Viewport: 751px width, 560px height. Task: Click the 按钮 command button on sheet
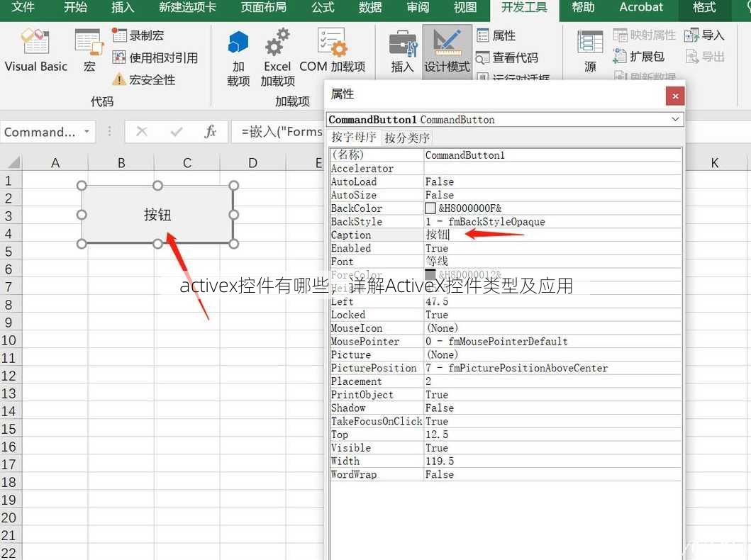pyautogui.click(x=157, y=214)
